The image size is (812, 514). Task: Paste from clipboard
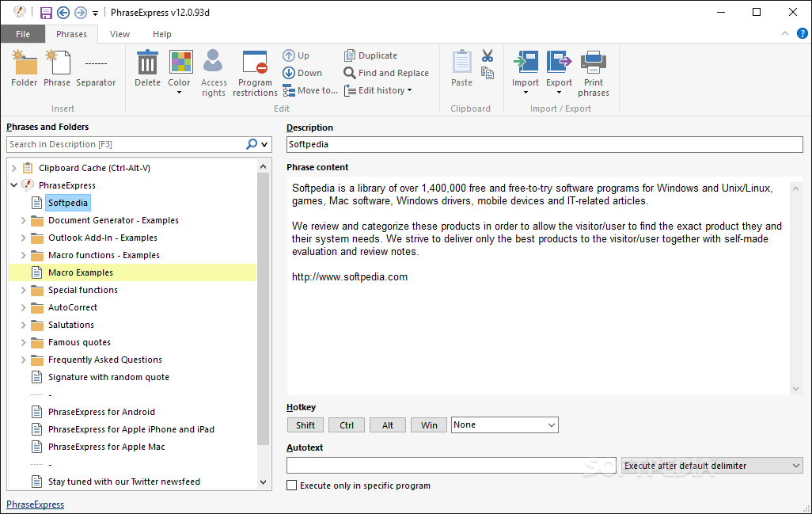pyautogui.click(x=461, y=68)
